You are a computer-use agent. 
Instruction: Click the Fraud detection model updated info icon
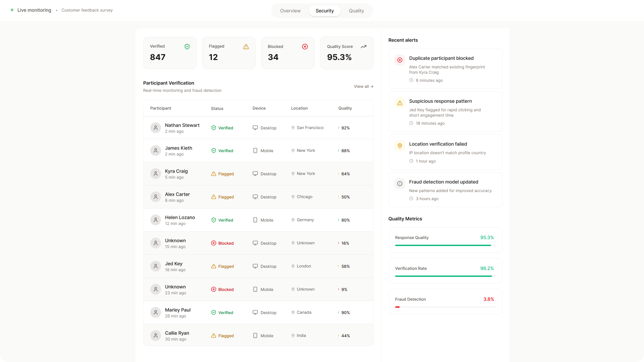[400, 184]
